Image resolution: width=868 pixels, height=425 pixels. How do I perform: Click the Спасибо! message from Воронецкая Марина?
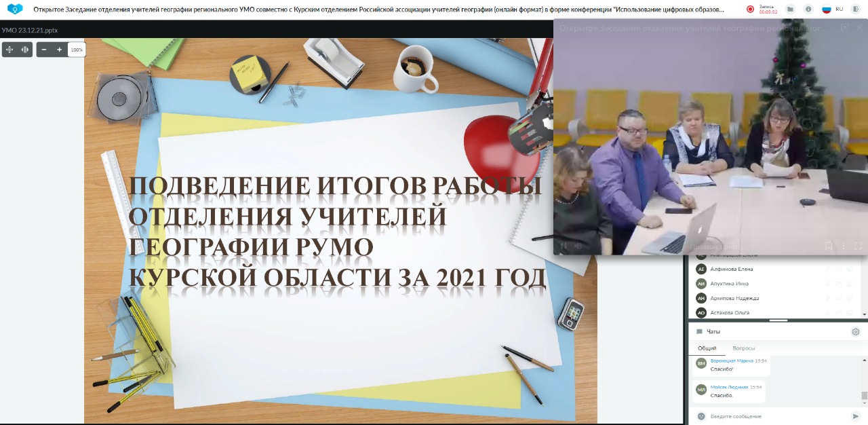(x=722, y=369)
